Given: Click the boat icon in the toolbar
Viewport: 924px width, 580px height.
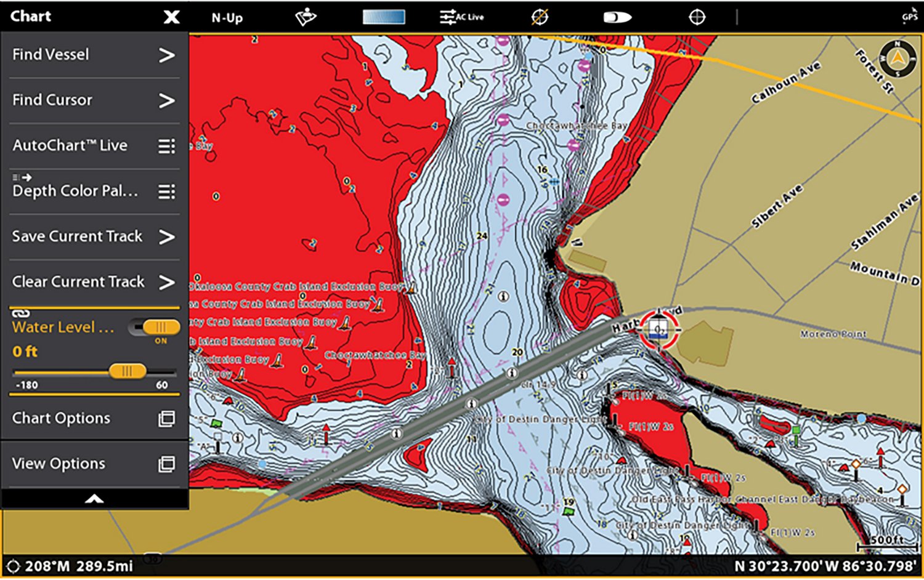Looking at the screenshot, I should pos(616,17).
